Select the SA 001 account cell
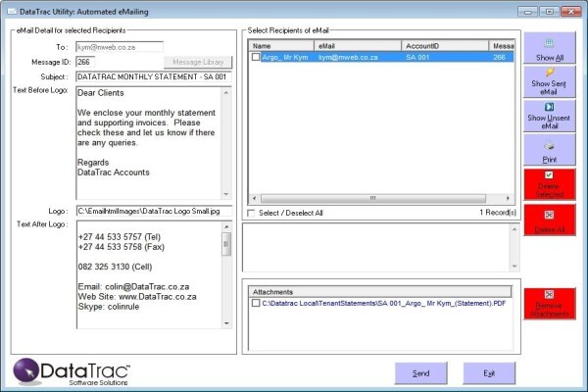The image size is (588, 392). click(x=417, y=58)
